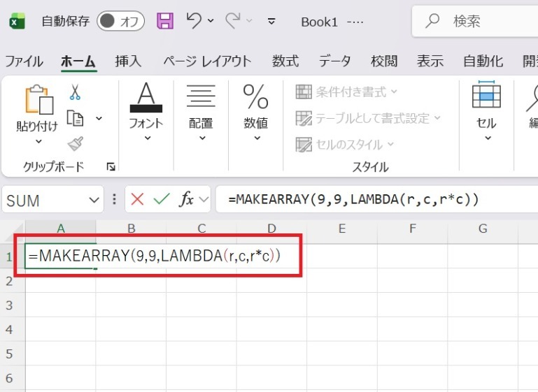The width and height of the screenshot is (538, 392).
Task: Open the クリップボード dialog launcher
Action: (111, 167)
